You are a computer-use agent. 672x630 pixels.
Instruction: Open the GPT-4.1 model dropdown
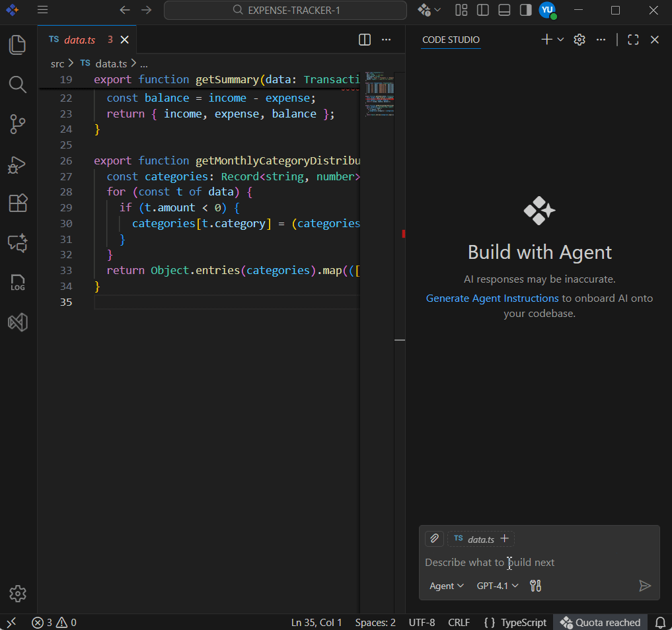click(x=496, y=586)
